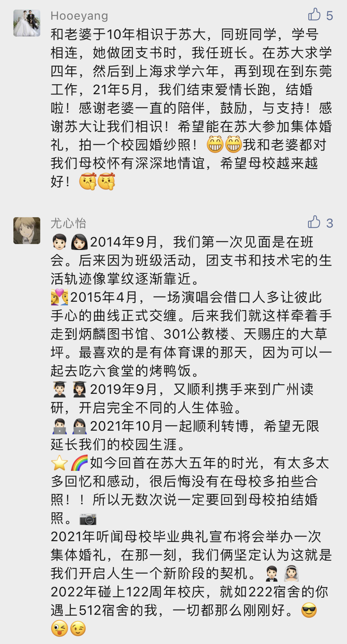347x644 pixels.
Task: Open Hooeyang's wedding photo avatar
Action: [x=27, y=23]
